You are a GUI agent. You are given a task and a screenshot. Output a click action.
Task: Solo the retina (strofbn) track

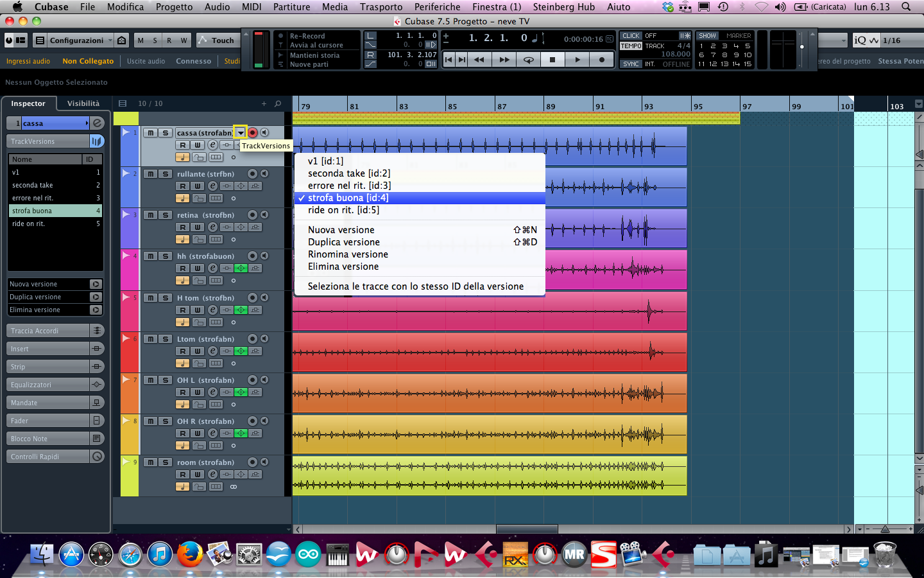coord(165,215)
